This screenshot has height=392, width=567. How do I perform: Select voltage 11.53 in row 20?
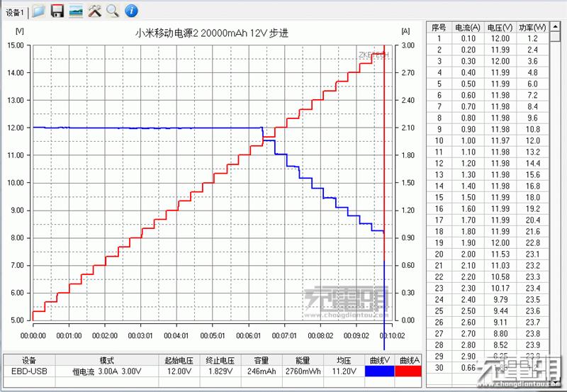click(500, 254)
